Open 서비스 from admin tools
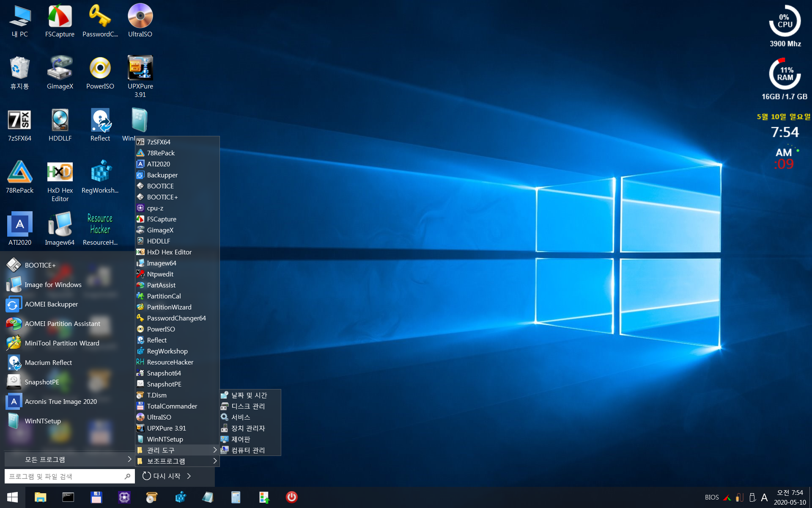This screenshot has height=508, width=812. 250,417
